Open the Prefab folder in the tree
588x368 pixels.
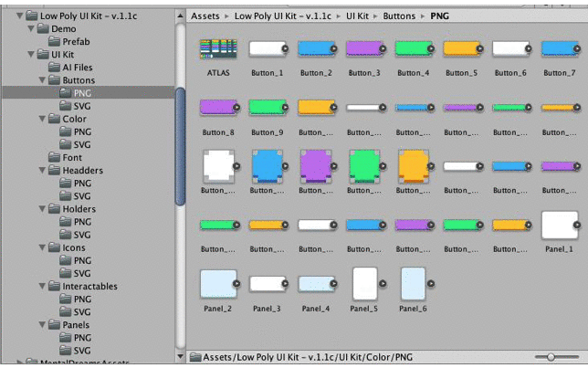point(69,42)
